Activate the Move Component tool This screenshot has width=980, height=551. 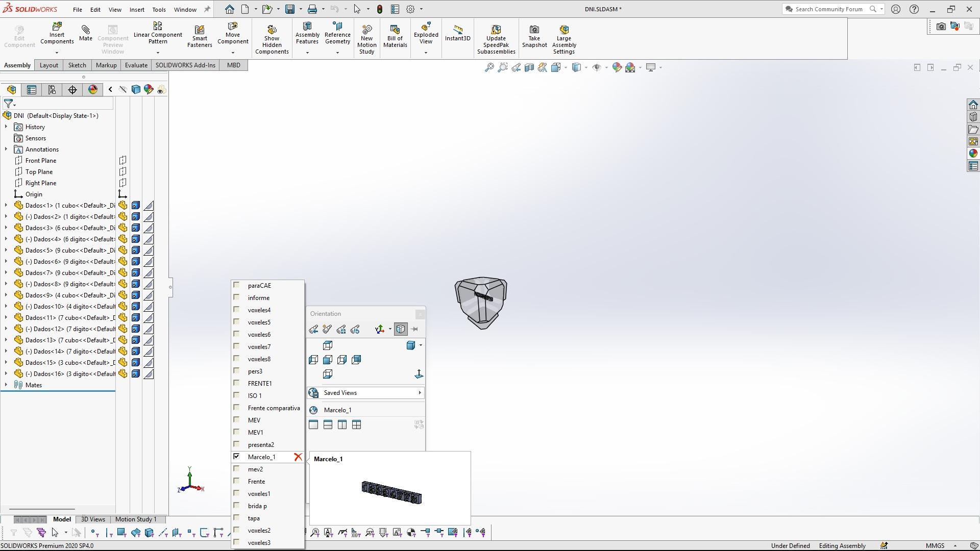click(233, 33)
